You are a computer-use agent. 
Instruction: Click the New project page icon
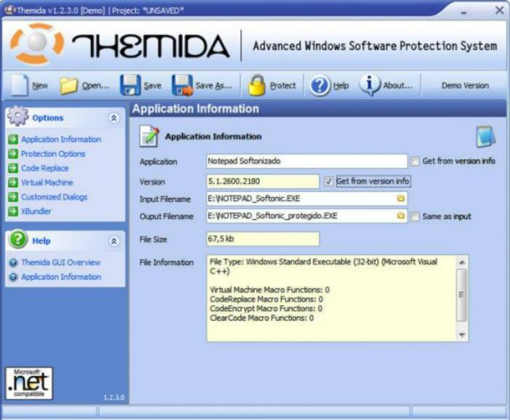coord(20,85)
